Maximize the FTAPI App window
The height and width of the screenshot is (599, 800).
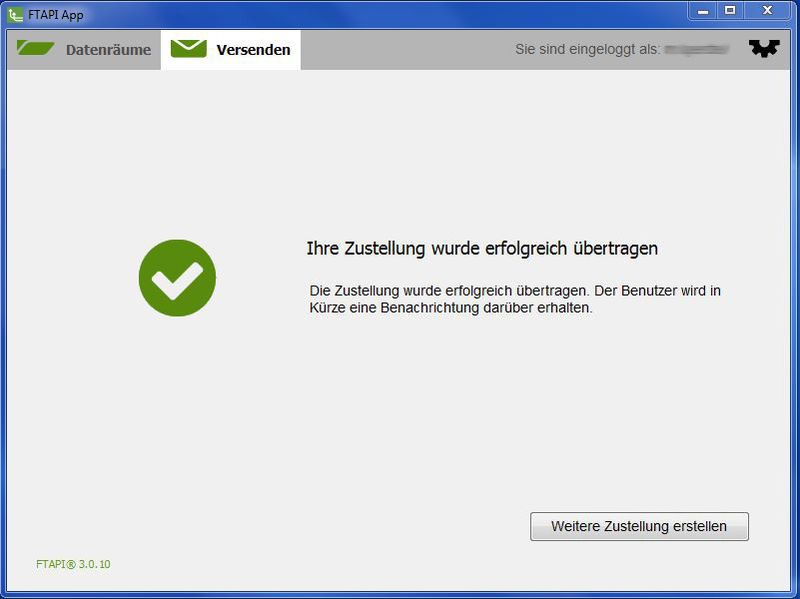[x=730, y=10]
